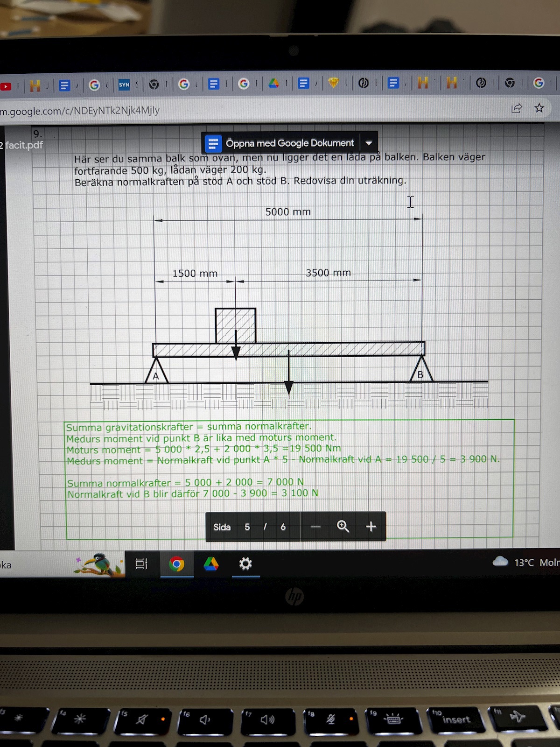Viewport: 560px width, 747px height.
Task: Switch to the SYN browser tab
Action: (x=124, y=85)
